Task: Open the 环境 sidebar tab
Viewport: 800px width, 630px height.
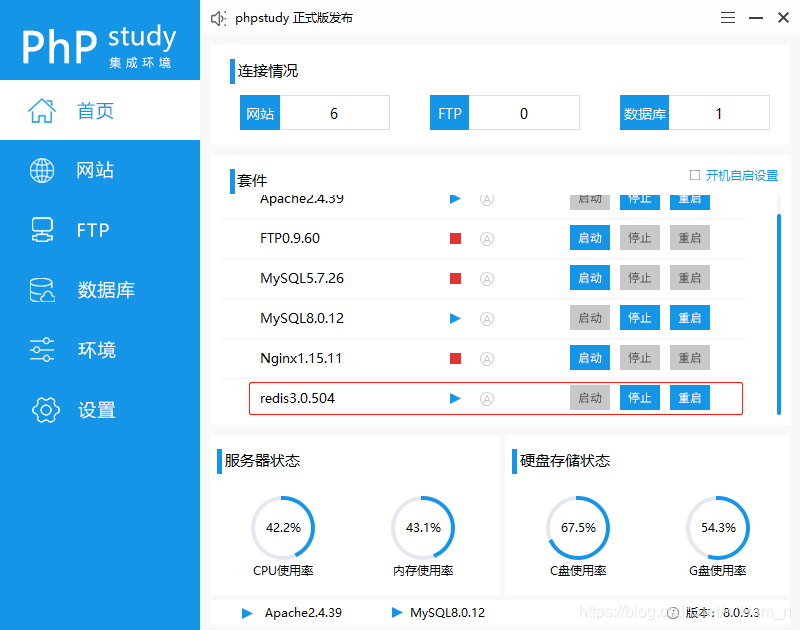Action: pyautogui.click(x=100, y=350)
